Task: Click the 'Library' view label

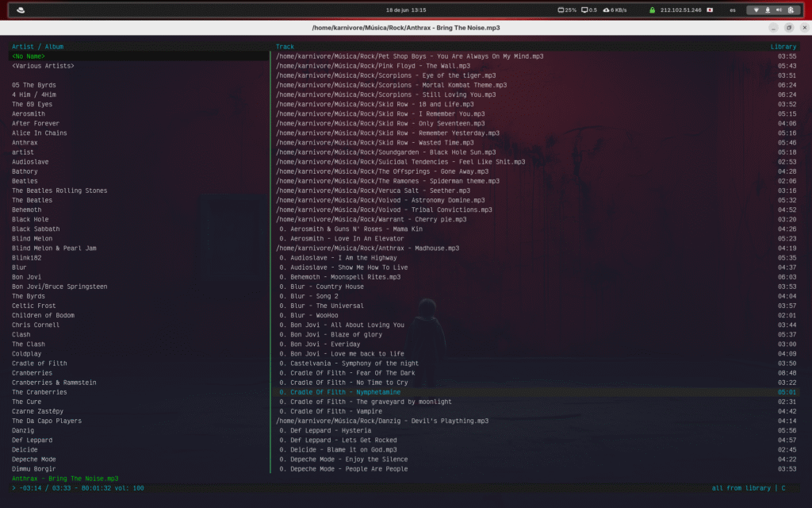Action: (783, 47)
